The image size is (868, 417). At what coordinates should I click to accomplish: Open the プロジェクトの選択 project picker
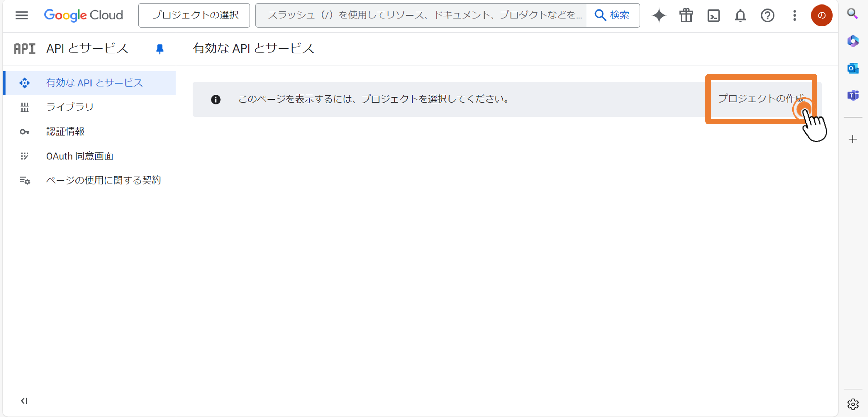(194, 15)
